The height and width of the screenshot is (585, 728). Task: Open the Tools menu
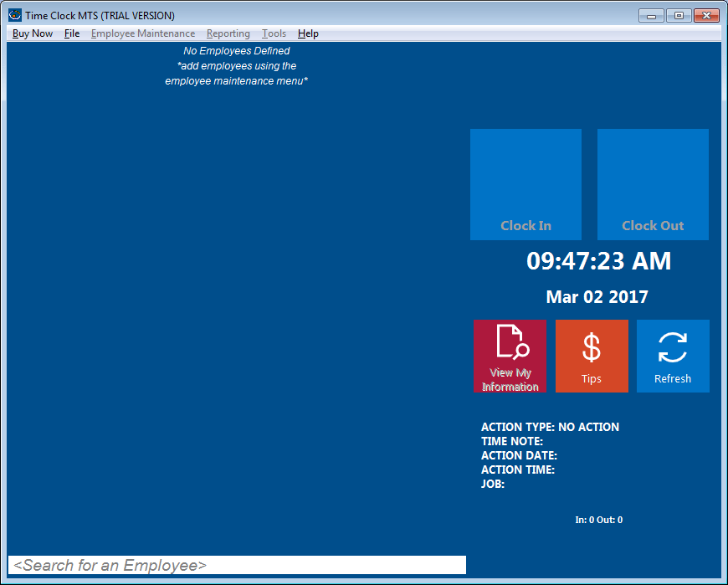[274, 33]
